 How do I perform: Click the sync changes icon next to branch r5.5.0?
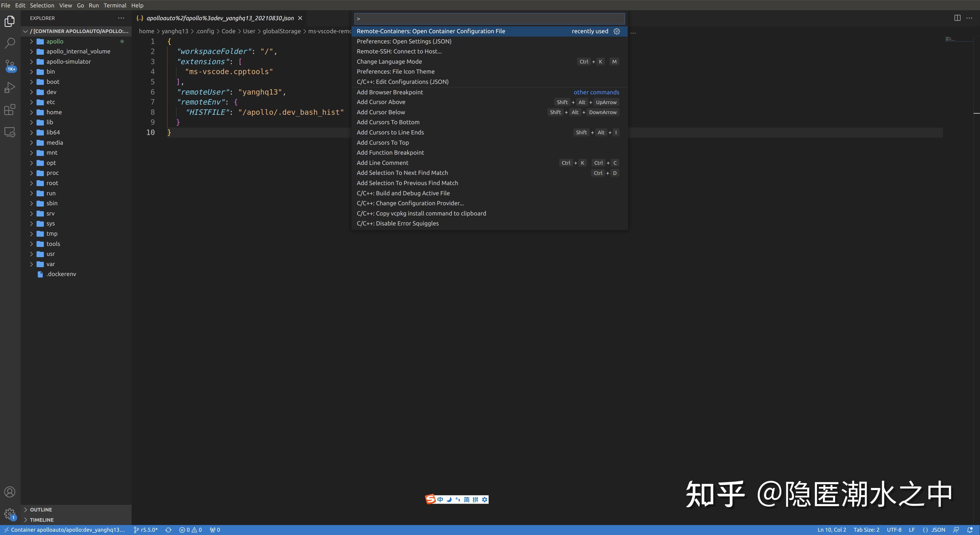click(x=168, y=530)
